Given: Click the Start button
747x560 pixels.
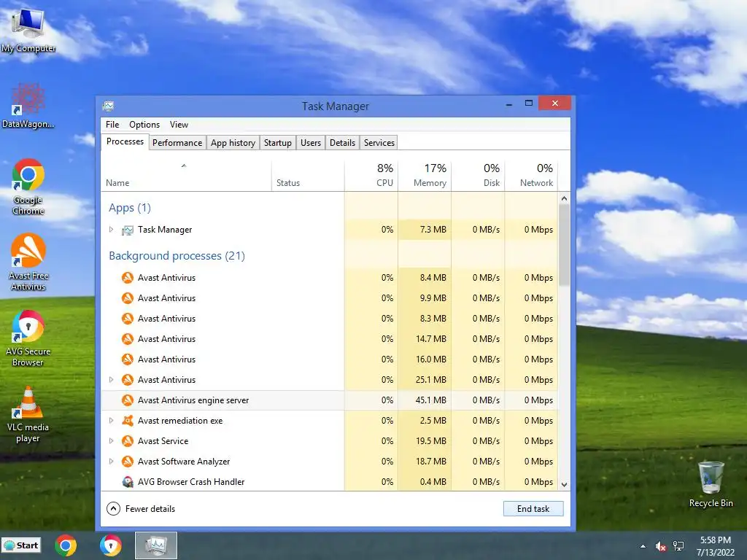Looking at the screenshot, I should [21, 545].
